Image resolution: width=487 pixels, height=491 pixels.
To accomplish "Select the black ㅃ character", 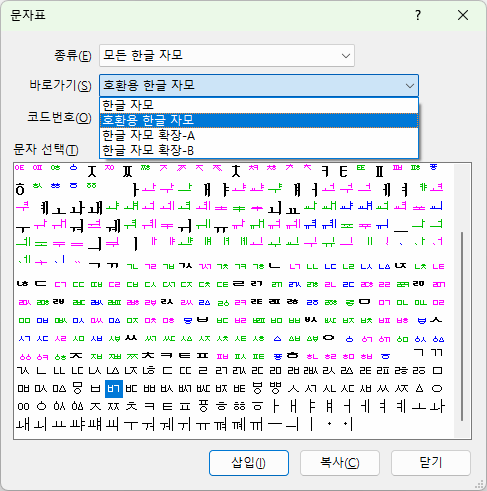I will pyautogui.click(x=149, y=389).
